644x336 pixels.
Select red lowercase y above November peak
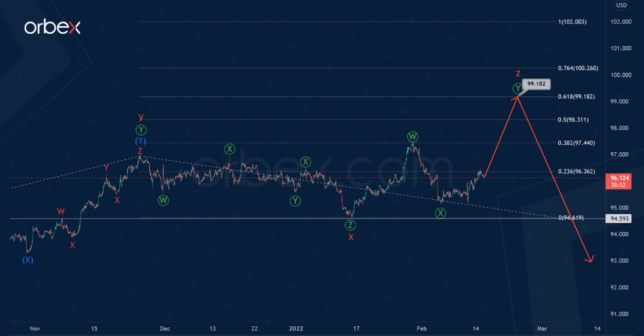141,116
